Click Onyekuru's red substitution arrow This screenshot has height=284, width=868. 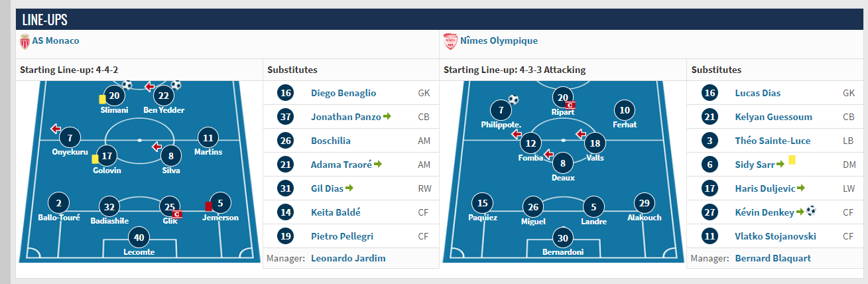(x=56, y=128)
